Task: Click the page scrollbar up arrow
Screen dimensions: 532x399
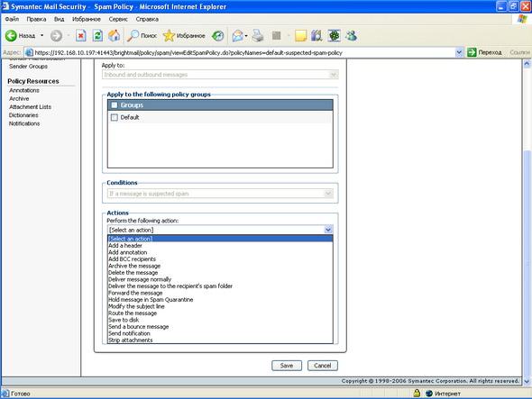Action: point(527,63)
